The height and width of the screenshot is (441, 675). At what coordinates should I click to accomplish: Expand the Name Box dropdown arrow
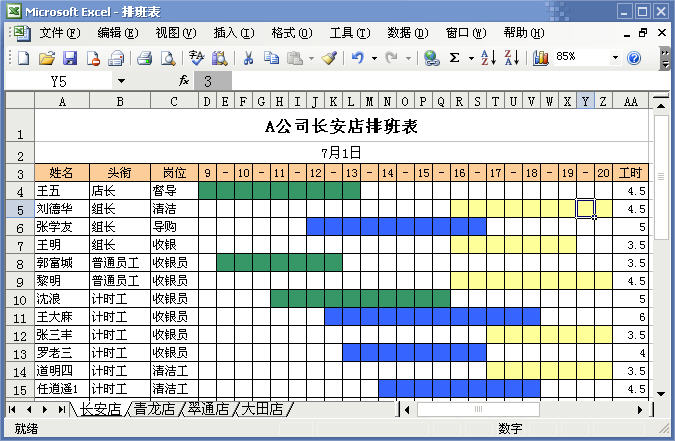click(x=121, y=81)
